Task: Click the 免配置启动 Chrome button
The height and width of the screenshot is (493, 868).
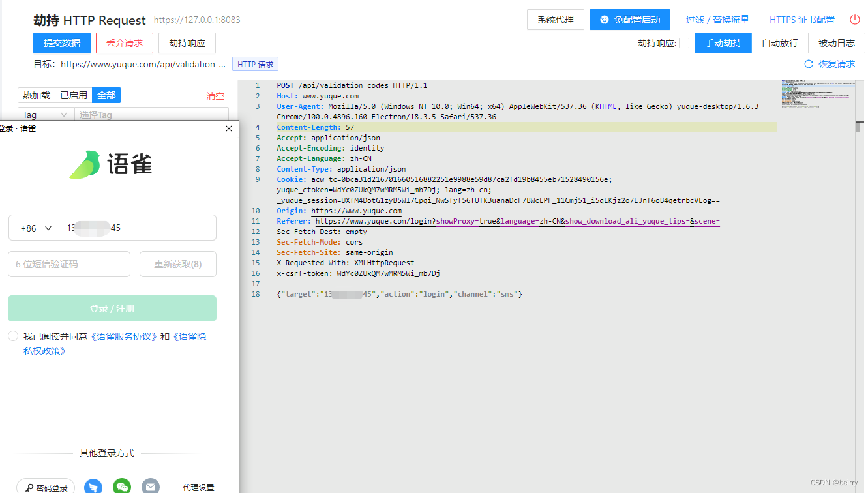Action: click(x=630, y=20)
